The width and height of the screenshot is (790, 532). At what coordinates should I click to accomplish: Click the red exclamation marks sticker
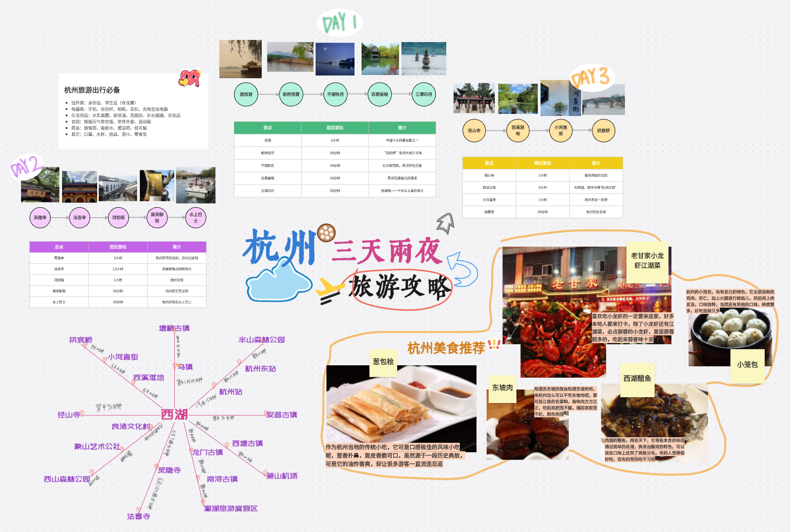coord(494,345)
